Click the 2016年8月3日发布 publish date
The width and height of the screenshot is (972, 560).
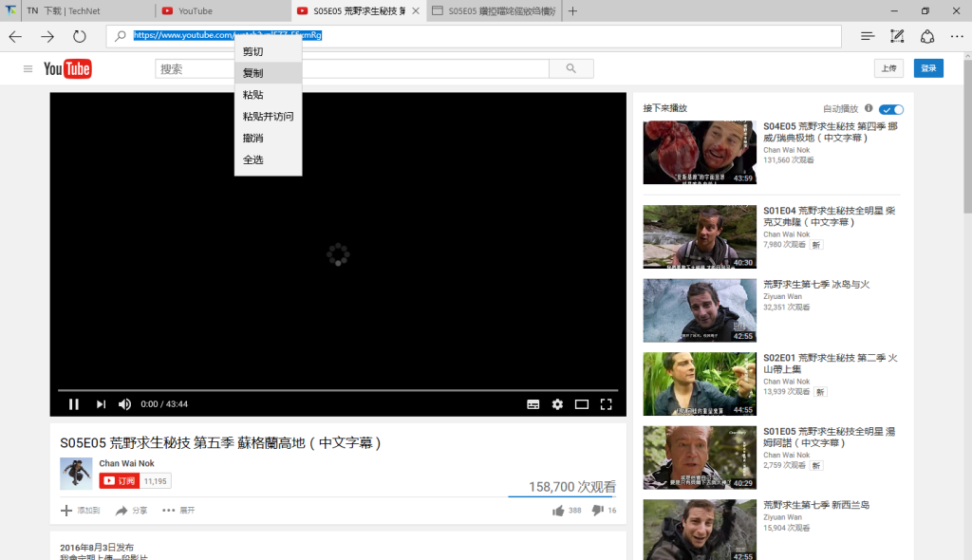tap(97, 548)
